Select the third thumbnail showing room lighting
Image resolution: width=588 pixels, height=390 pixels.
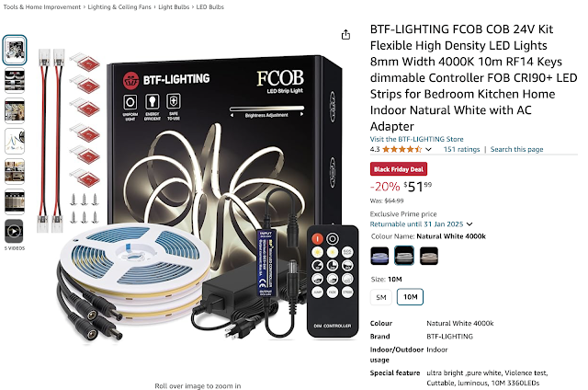(x=15, y=110)
